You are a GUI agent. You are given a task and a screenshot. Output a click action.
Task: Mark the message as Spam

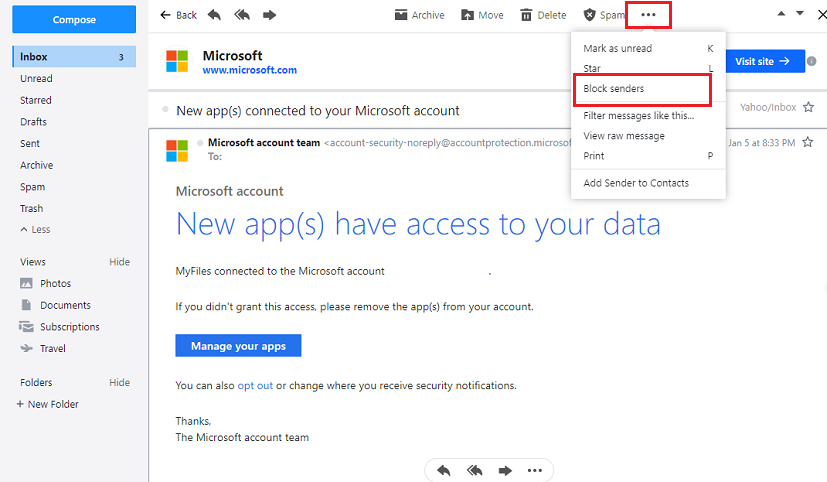(590, 15)
